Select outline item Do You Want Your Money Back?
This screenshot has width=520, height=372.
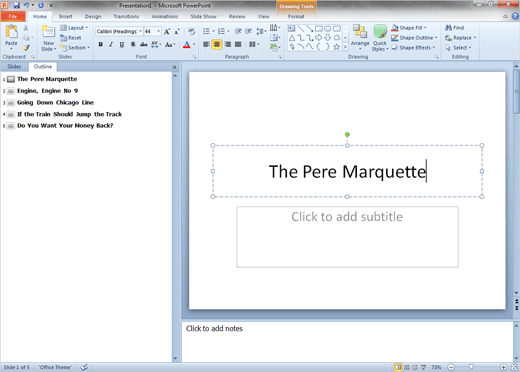coord(65,125)
